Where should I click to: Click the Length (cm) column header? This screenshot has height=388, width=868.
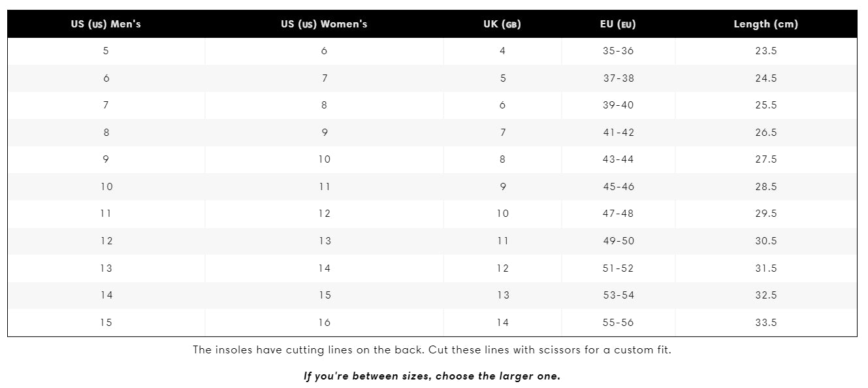click(x=765, y=24)
